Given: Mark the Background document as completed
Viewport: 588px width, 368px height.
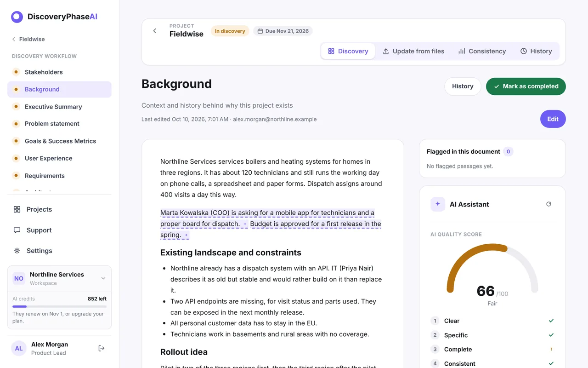Looking at the screenshot, I should 526,86.
